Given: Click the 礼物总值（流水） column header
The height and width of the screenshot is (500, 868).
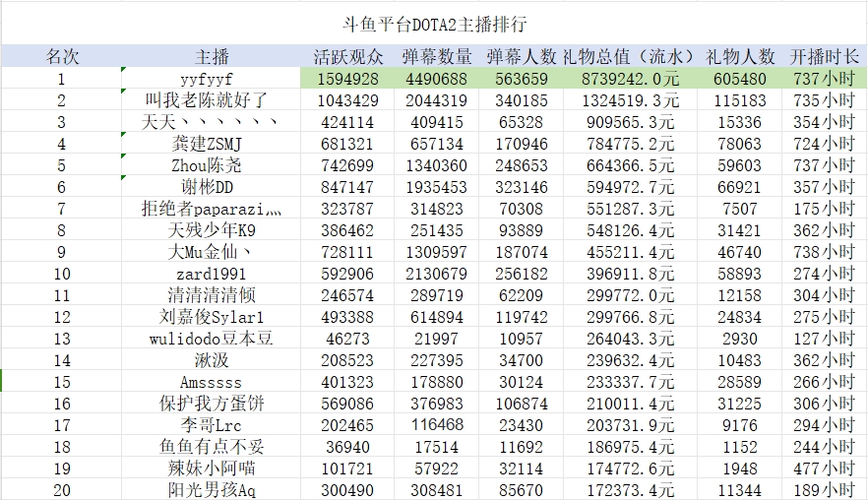Looking at the screenshot, I should (x=630, y=56).
